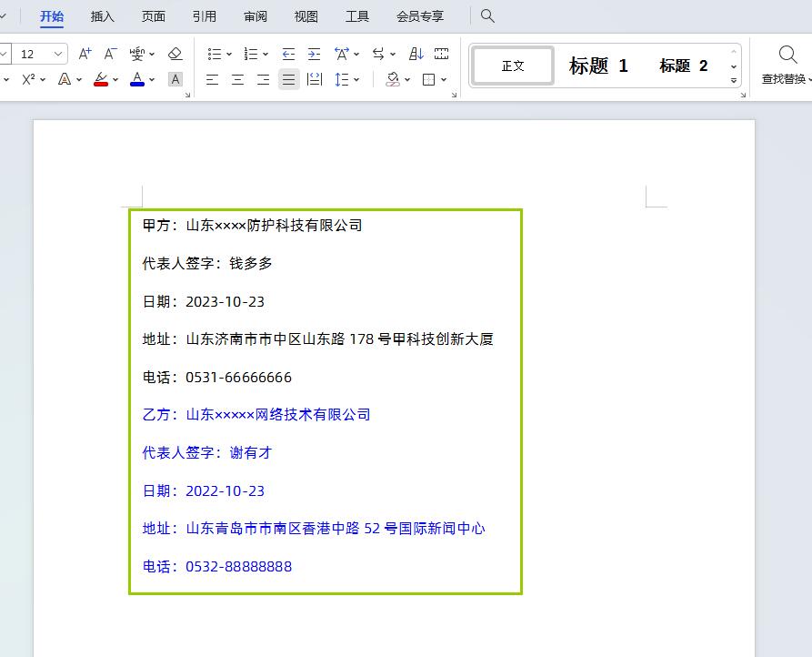Open styles pane dialog launcher
The width and height of the screenshot is (812, 657).
coord(743,95)
